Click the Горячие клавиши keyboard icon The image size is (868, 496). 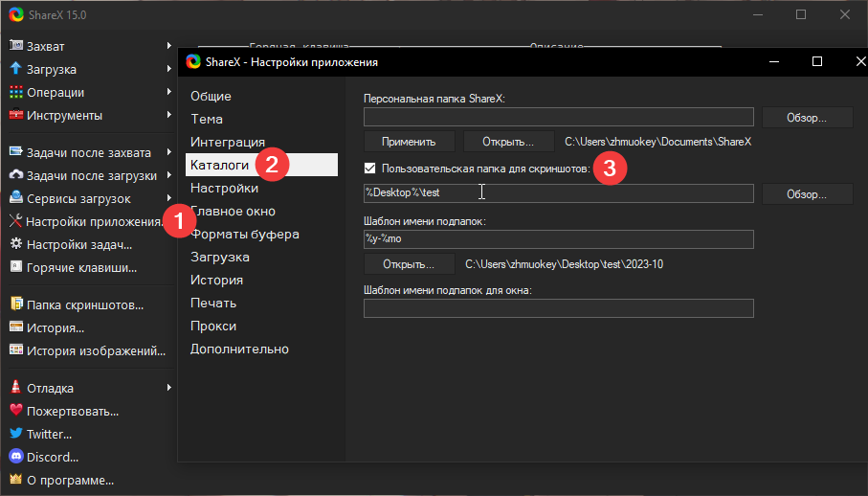pyautogui.click(x=16, y=267)
